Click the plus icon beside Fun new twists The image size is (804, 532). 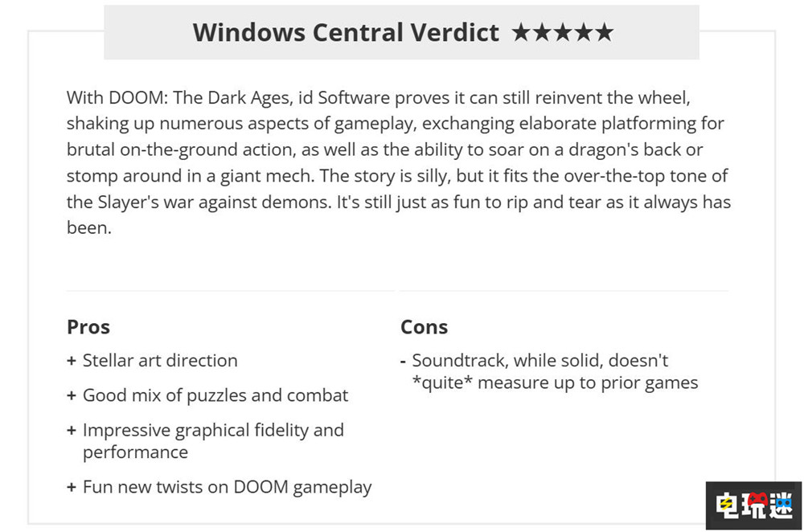pos(72,487)
